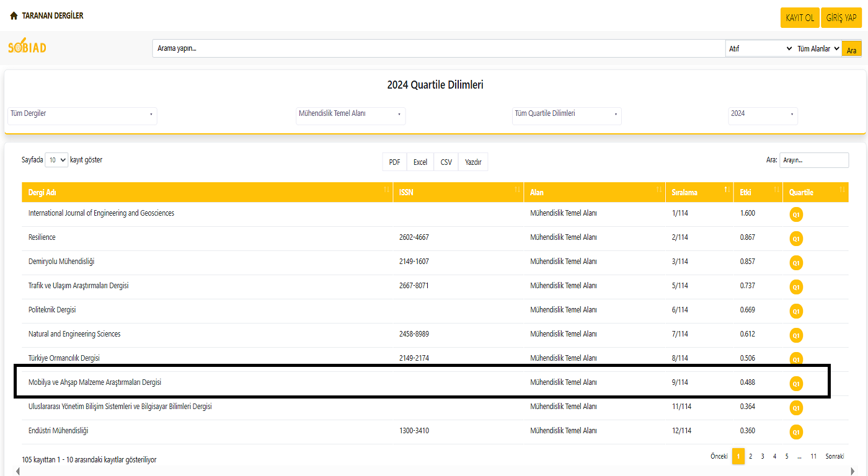The height and width of the screenshot is (476, 868).
Task: Go to pagination page 2
Action: (x=750, y=456)
